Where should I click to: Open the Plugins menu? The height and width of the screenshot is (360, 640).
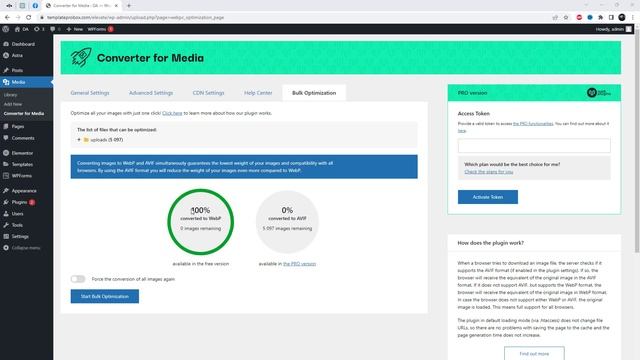pos(19,202)
